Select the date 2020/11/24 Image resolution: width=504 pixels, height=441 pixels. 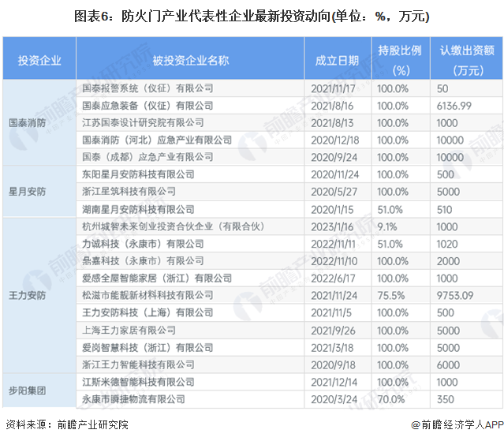(x=334, y=174)
